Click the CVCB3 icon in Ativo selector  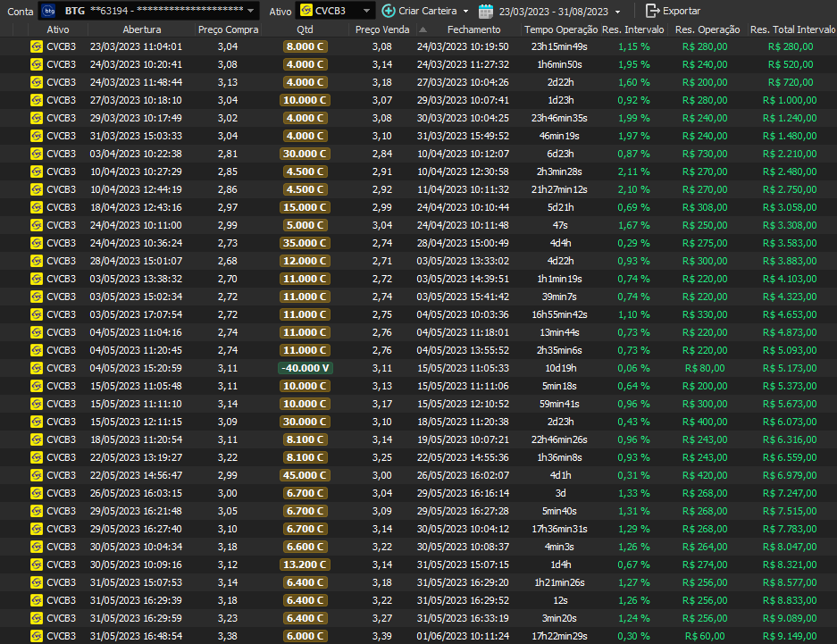coord(306,11)
